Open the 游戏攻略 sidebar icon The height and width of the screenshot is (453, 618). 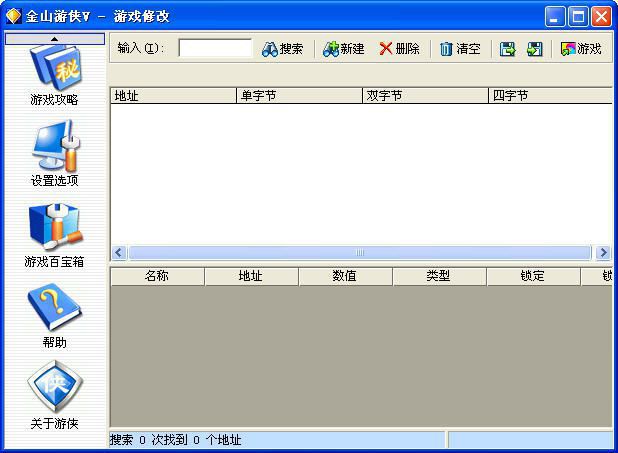tap(55, 75)
